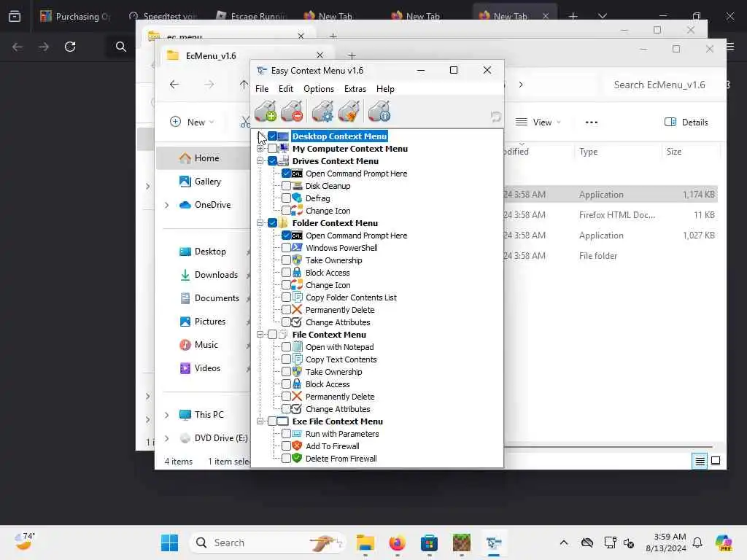Click the browser reload button
The width and height of the screenshot is (747, 560).
point(70,47)
